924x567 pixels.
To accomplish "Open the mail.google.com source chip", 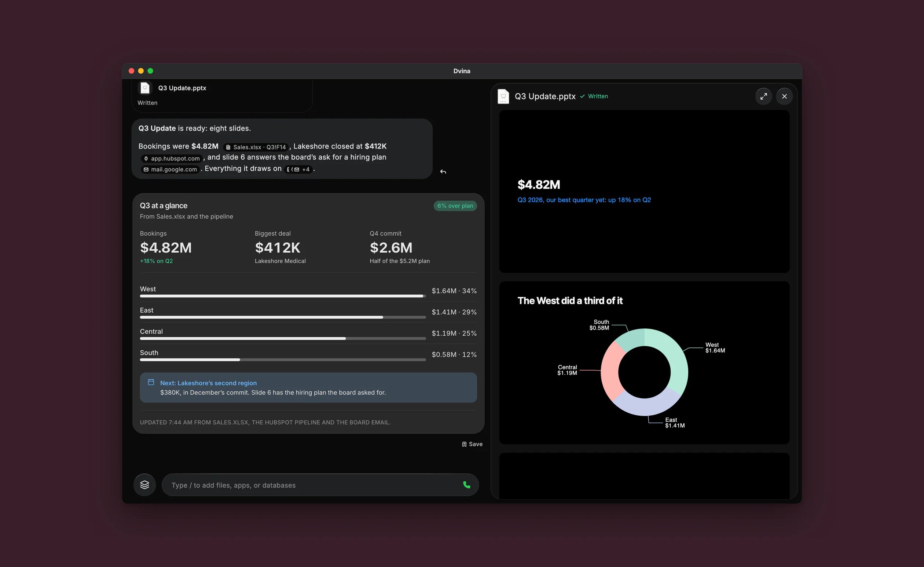I will pos(170,169).
